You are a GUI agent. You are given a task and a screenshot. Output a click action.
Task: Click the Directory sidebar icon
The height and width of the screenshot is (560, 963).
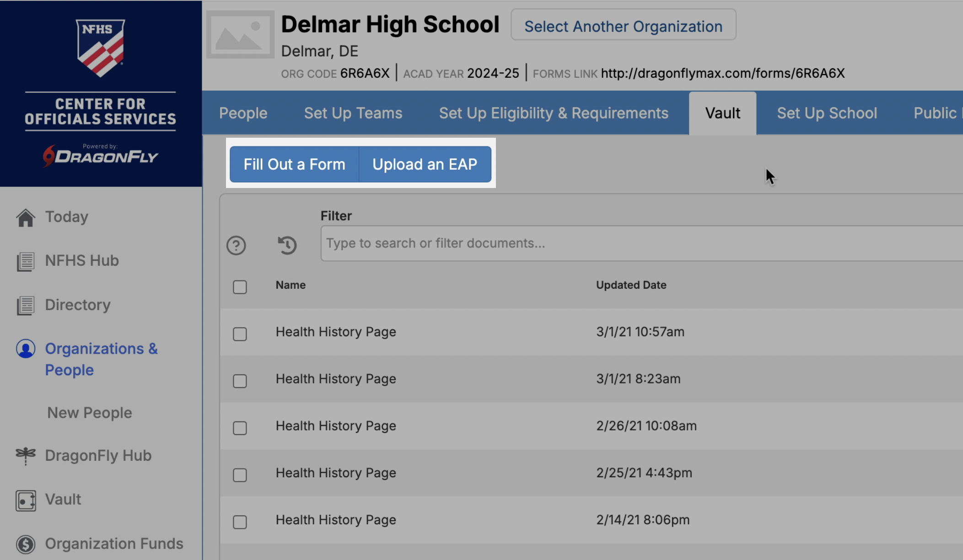coord(26,306)
